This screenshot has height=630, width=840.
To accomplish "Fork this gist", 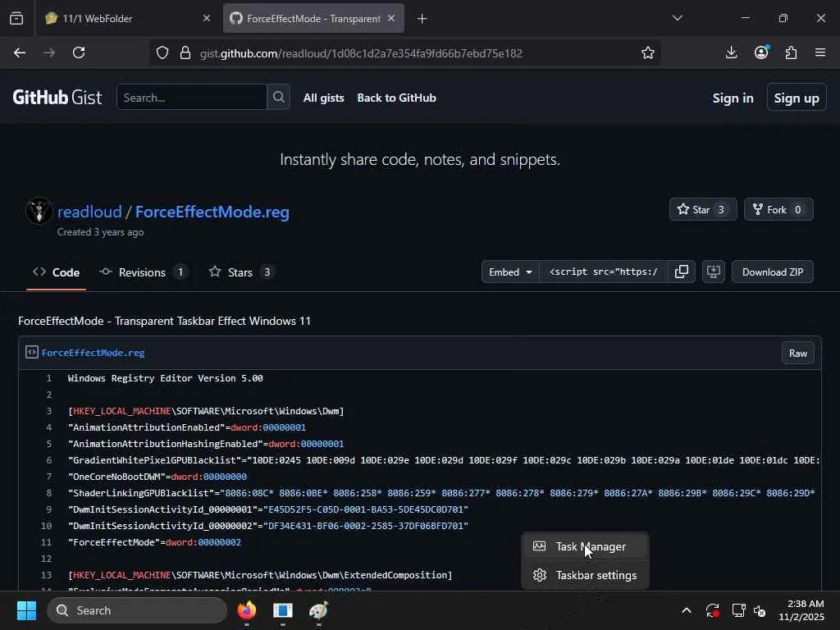I will point(778,209).
